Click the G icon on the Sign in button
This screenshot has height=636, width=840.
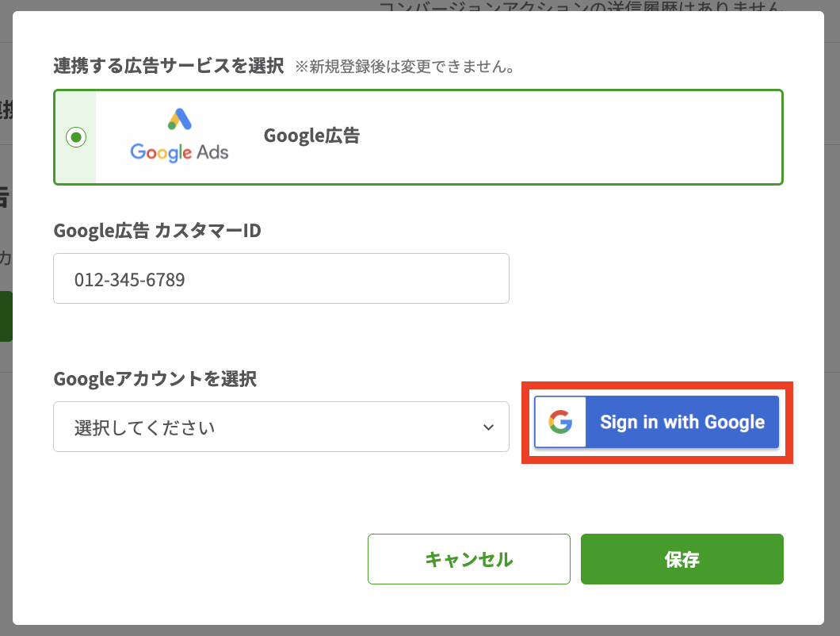pos(562,422)
